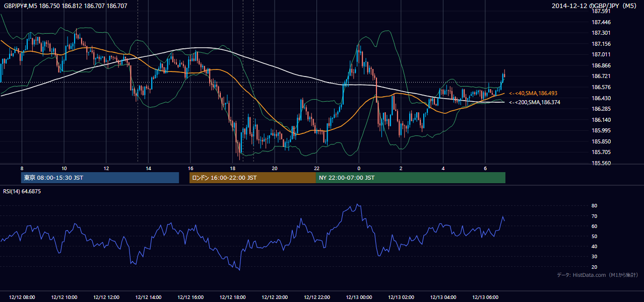Click hour label 10 under the price chart
Screen dimensions: 644x302
(64, 168)
